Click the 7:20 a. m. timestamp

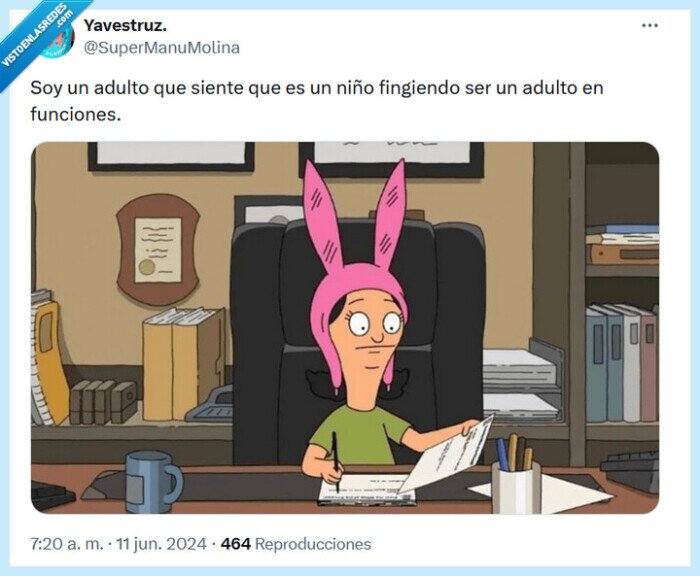click(x=67, y=544)
